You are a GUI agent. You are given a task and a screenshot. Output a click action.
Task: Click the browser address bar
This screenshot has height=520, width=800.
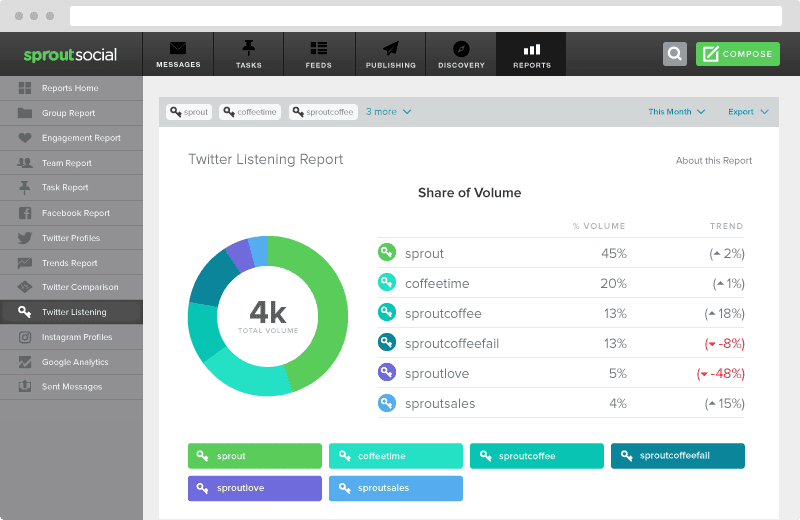tap(425, 16)
